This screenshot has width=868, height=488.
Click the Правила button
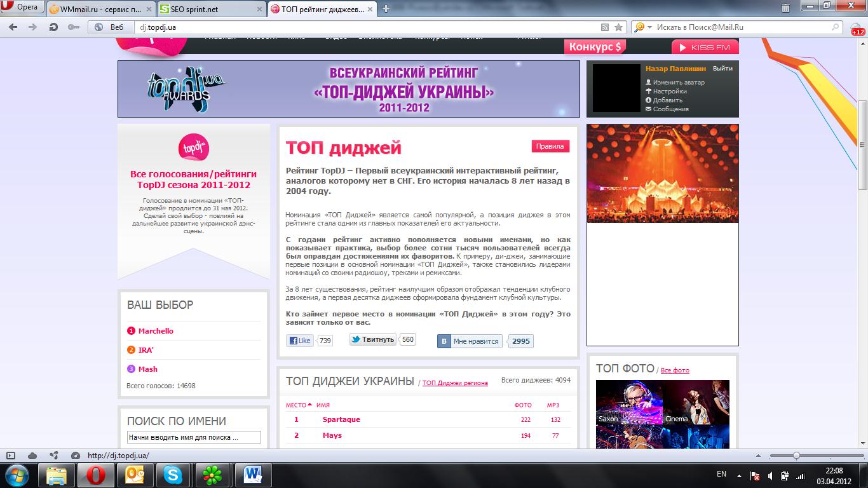coord(550,146)
